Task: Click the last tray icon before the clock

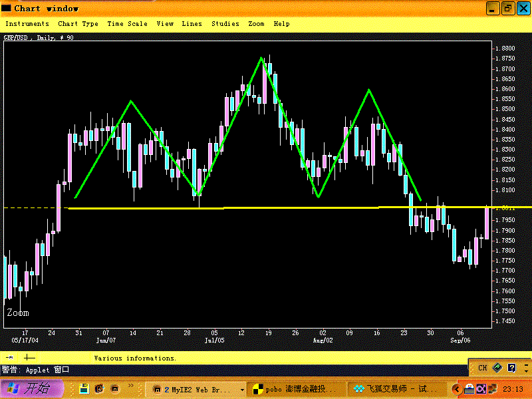Action: point(493,389)
